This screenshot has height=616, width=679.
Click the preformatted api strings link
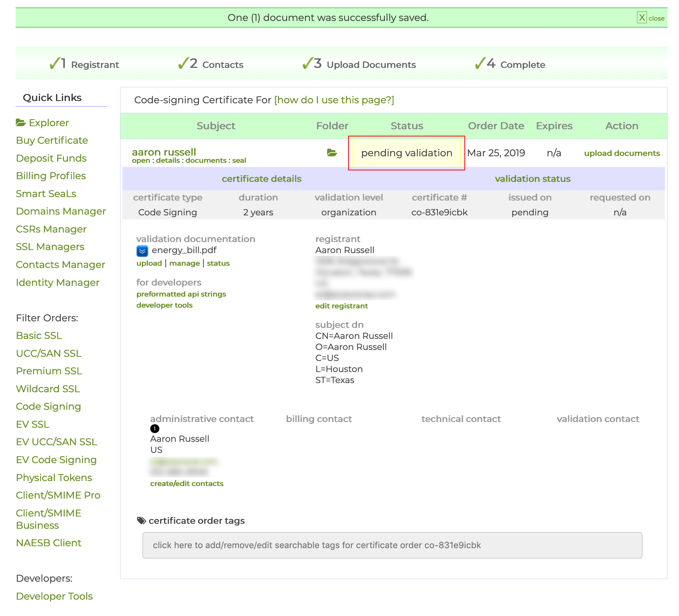181,294
